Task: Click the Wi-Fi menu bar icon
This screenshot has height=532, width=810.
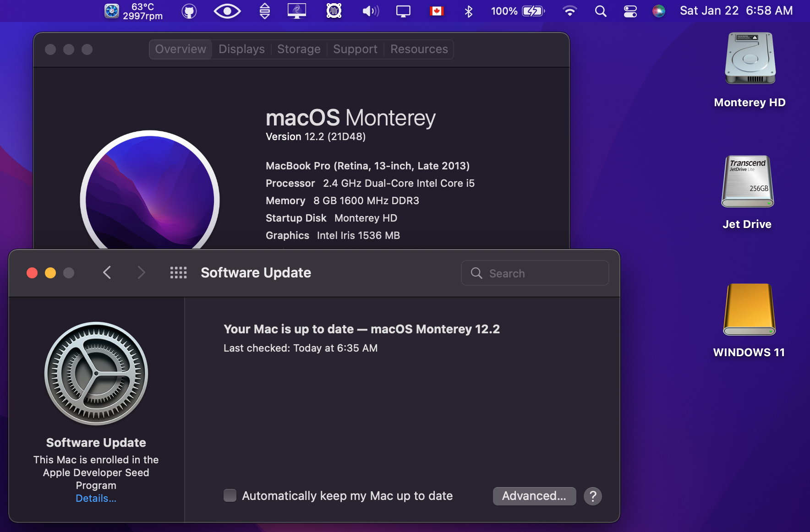Action: point(569,11)
